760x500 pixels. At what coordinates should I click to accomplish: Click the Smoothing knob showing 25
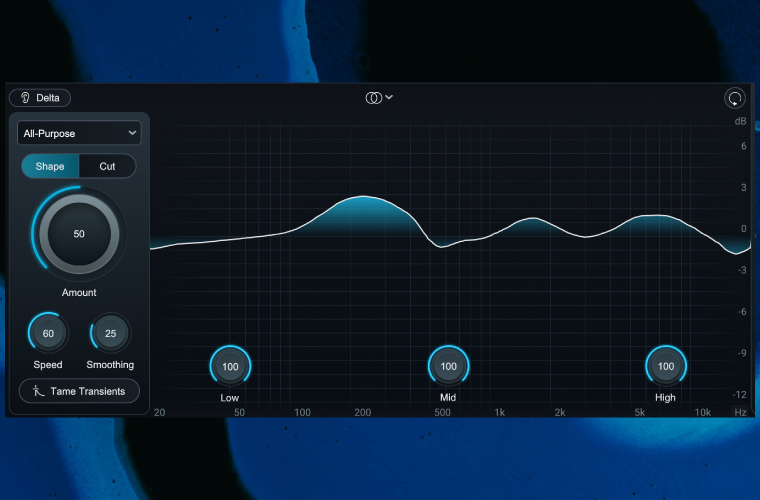(110, 333)
